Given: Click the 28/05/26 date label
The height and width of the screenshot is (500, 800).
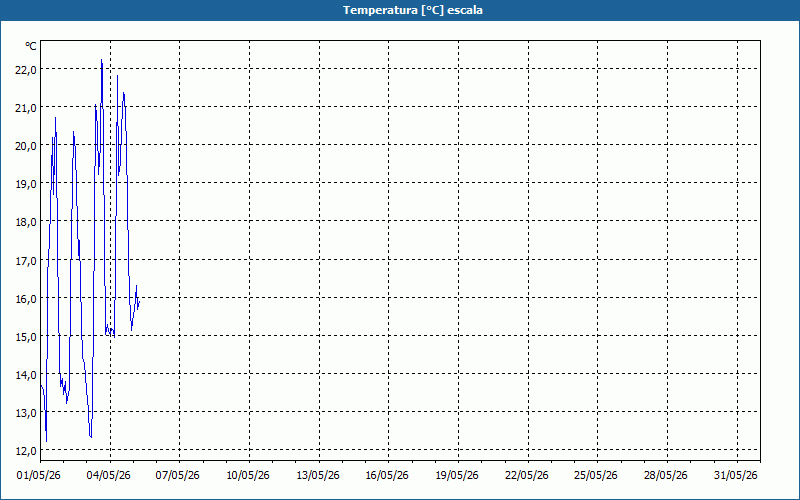Looking at the screenshot, I should [x=666, y=476].
